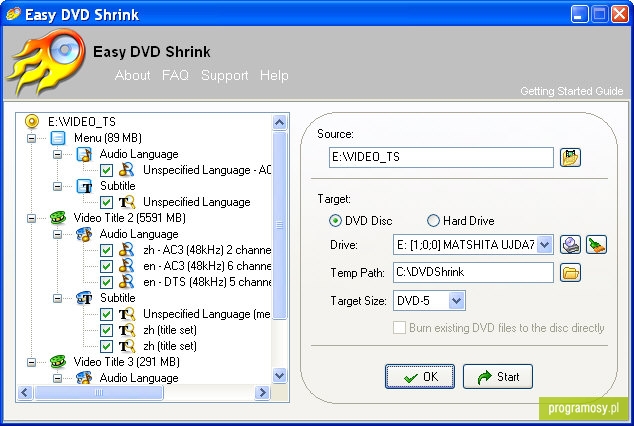Uncheck Unspecified Language (me subtitle checkbox
This screenshot has width=634, height=426.
106,314
